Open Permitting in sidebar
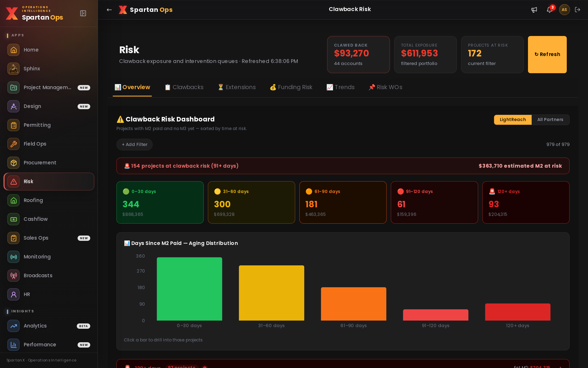Image resolution: width=588 pixels, height=368 pixels. [x=49, y=125]
